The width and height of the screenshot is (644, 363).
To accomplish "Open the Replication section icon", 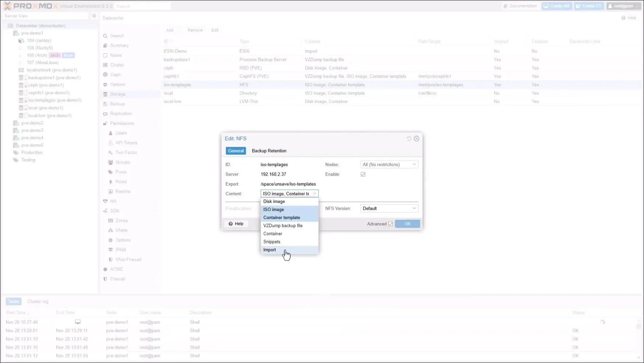I will pyautogui.click(x=105, y=114).
